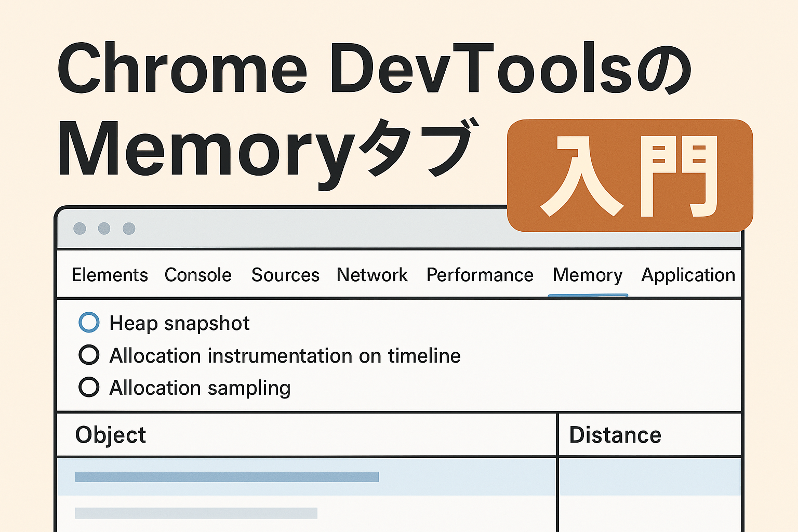Open the Elements tab
Viewport: 798px width, 532px height.
[x=109, y=275]
